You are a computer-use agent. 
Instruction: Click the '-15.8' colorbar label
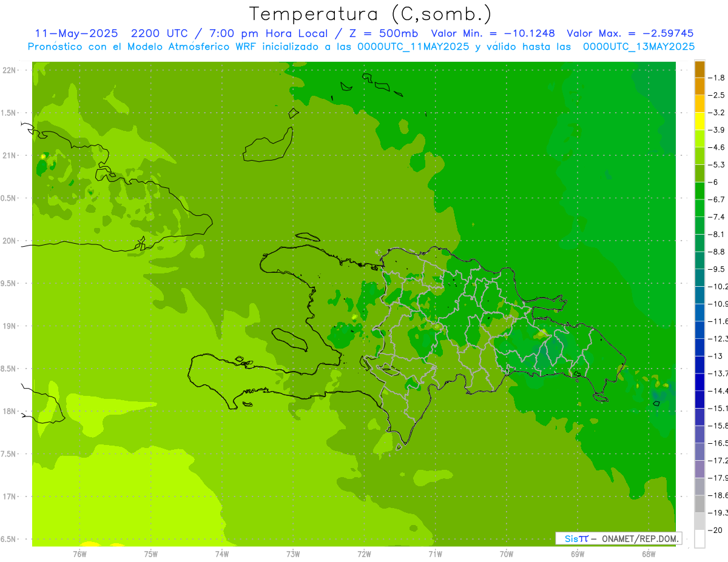[x=718, y=426]
